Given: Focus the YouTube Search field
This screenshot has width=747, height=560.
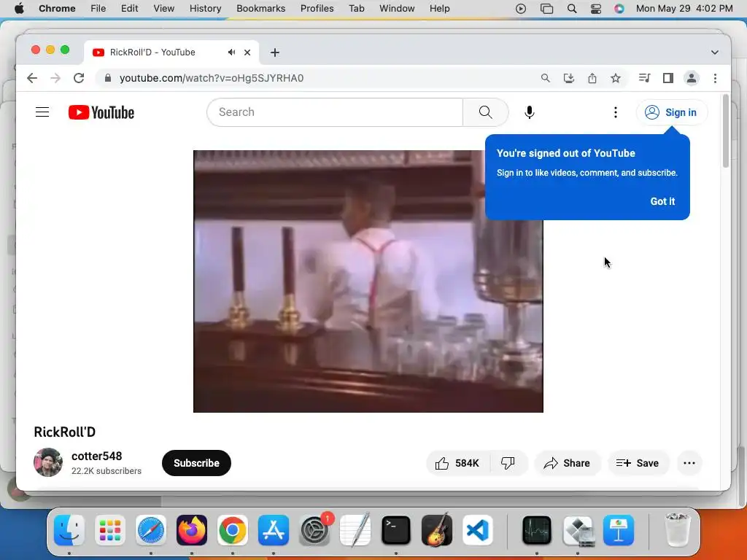Looking at the screenshot, I should [x=335, y=112].
